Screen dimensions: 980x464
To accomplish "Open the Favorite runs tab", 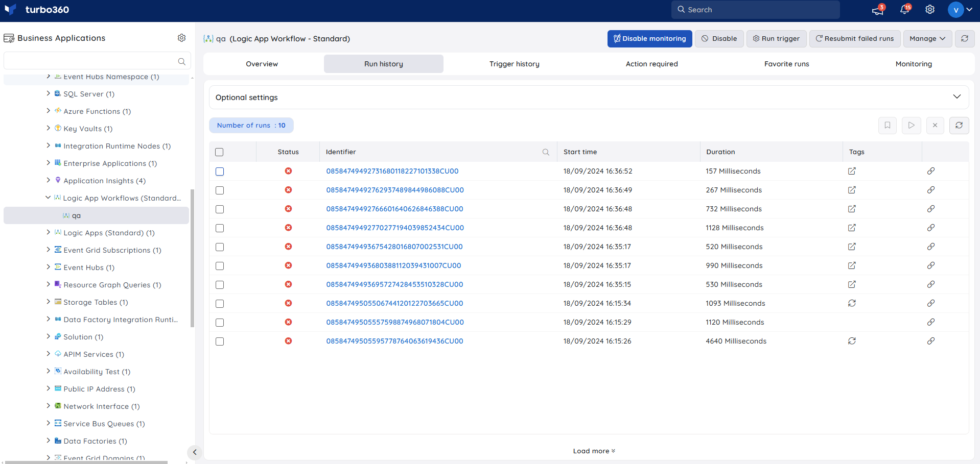I will (x=787, y=64).
